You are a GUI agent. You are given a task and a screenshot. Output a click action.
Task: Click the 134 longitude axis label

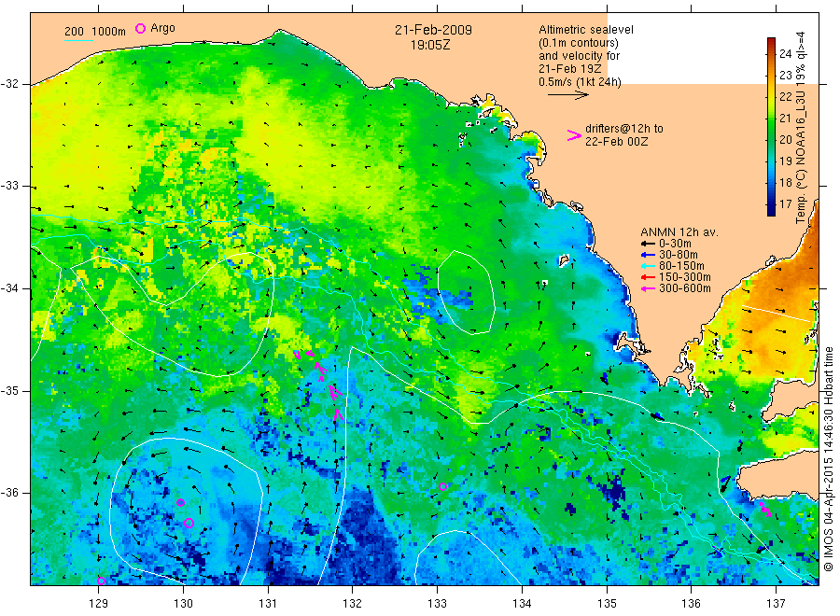[x=522, y=604]
